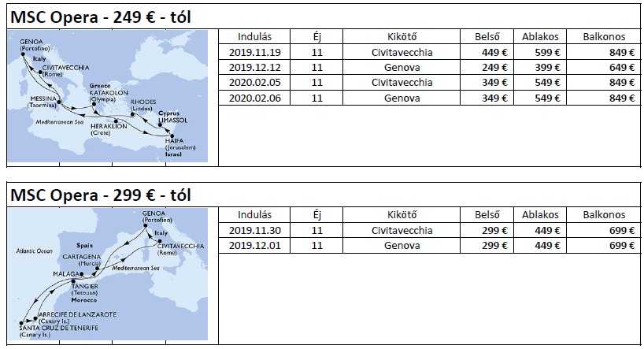
Task: Select departure date 2020.02.06
Action: click(x=254, y=98)
